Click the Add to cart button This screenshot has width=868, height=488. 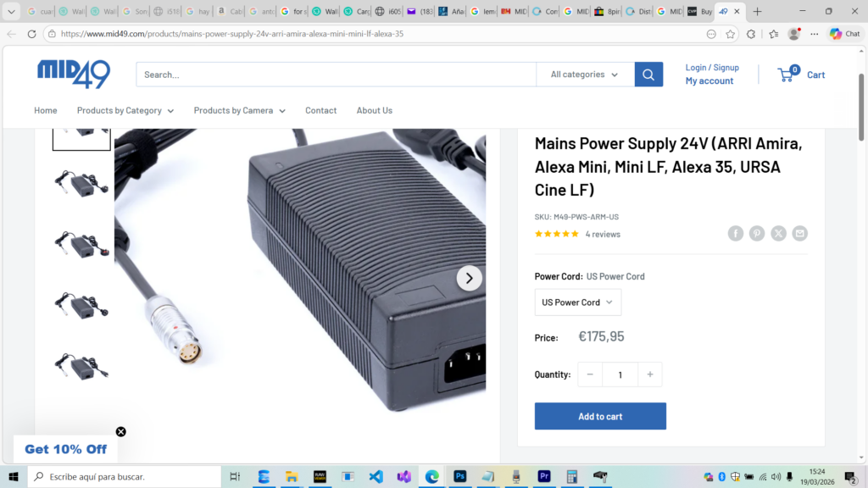coord(600,416)
